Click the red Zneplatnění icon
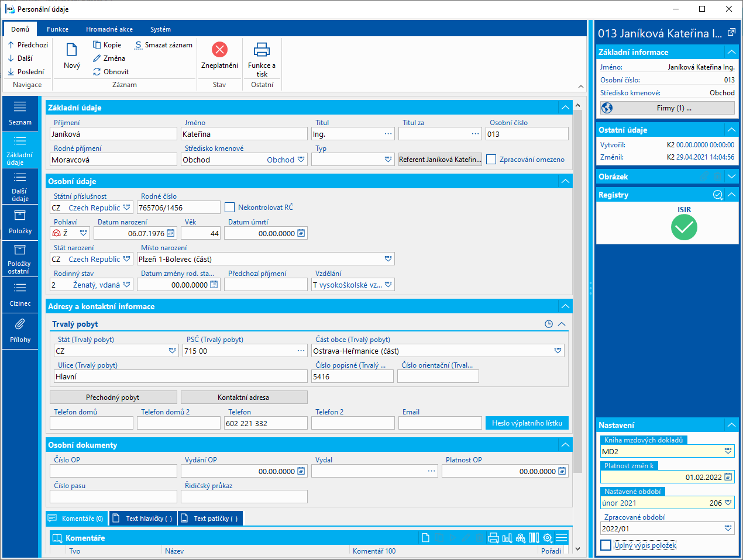This screenshot has width=743, height=560. click(219, 50)
